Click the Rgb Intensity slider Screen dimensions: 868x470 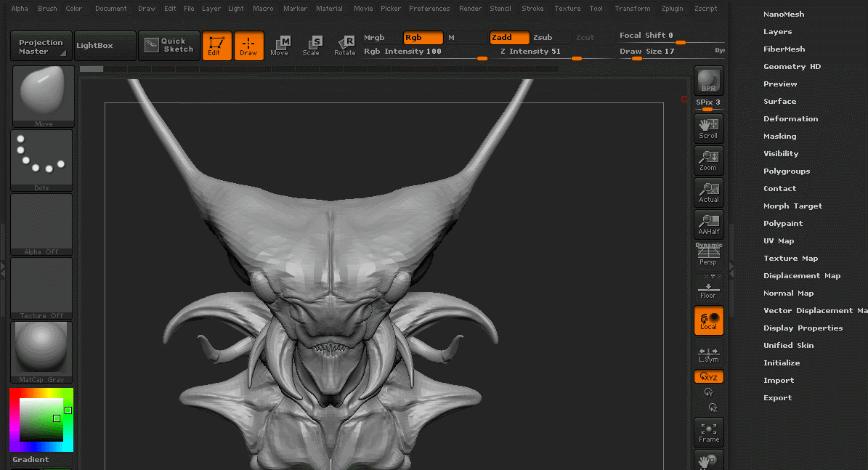425,52
